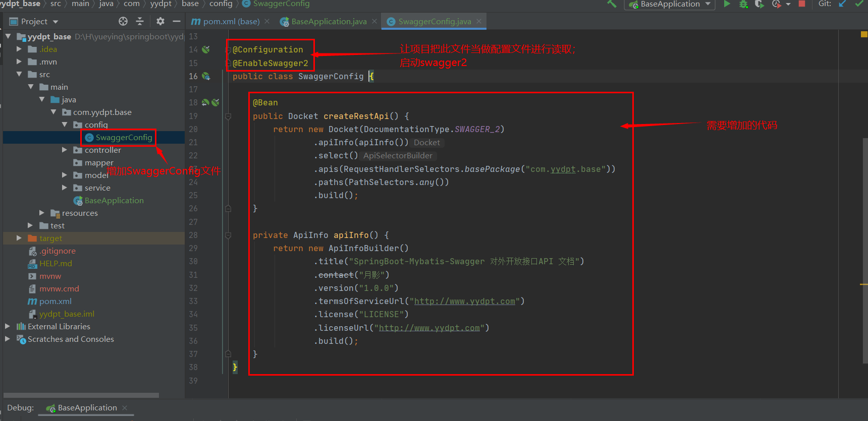The width and height of the screenshot is (868, 421).
Task: Run with coverage using the shield icon
Action: (759, 4)
